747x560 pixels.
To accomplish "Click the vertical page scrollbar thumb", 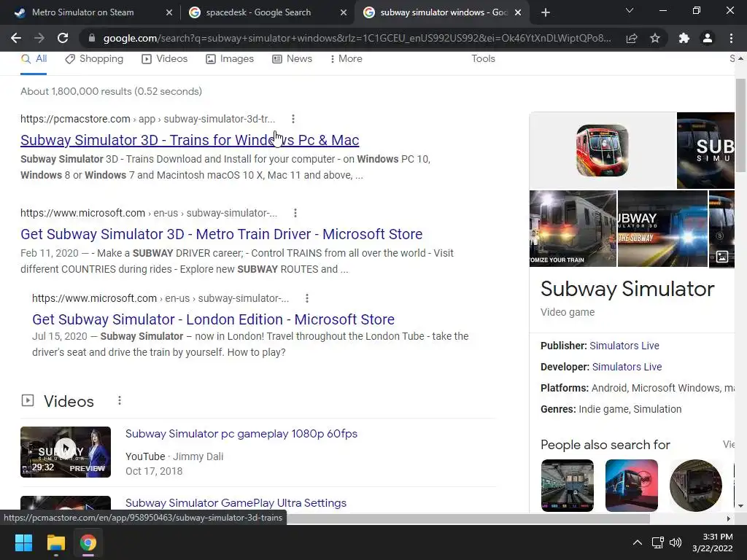I will point(740,125).
